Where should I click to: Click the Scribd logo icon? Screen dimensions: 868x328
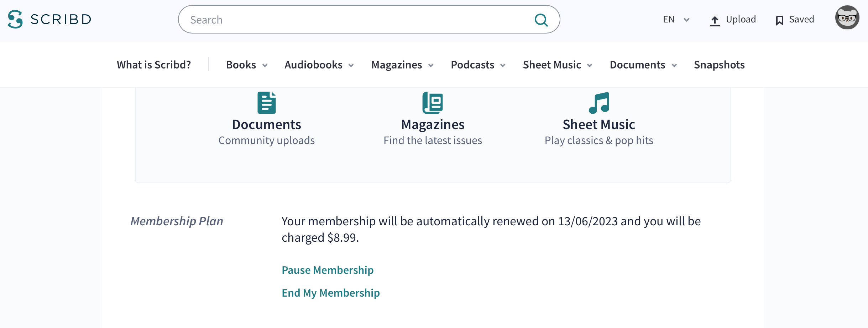pos(15,19)
